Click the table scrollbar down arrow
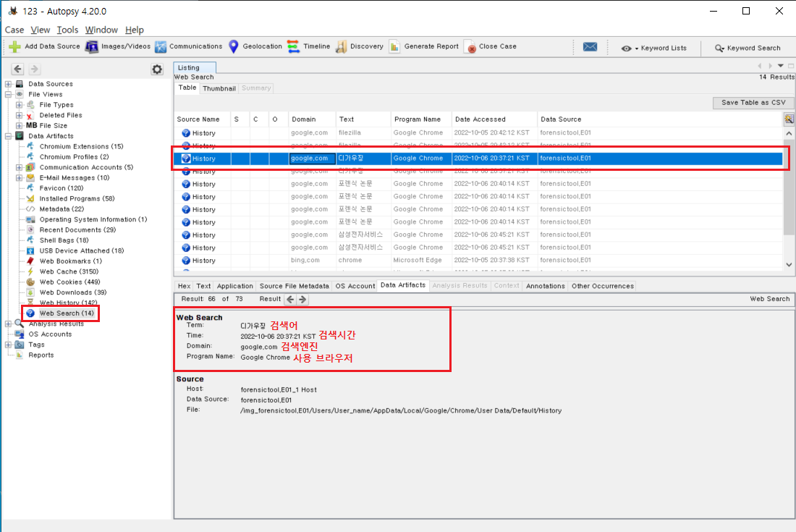This screenshot has height=532, width=796. [x=789, y=264]
